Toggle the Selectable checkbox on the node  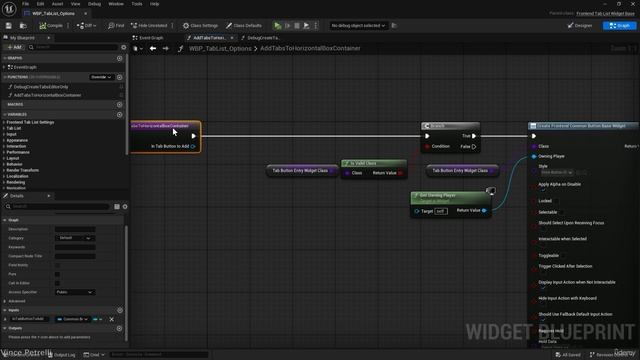coord(562,212)
